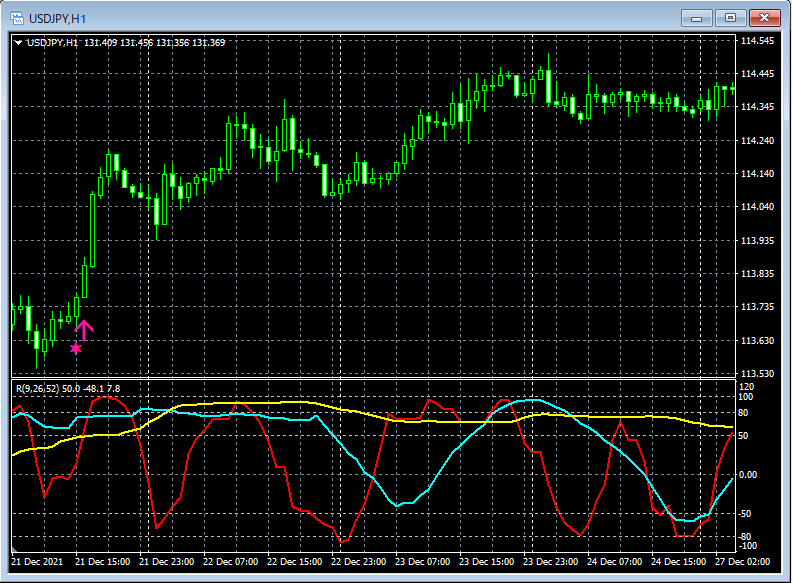Close the USDJPY,H1 chart window

pyautogui.click(x=765, y=17)
